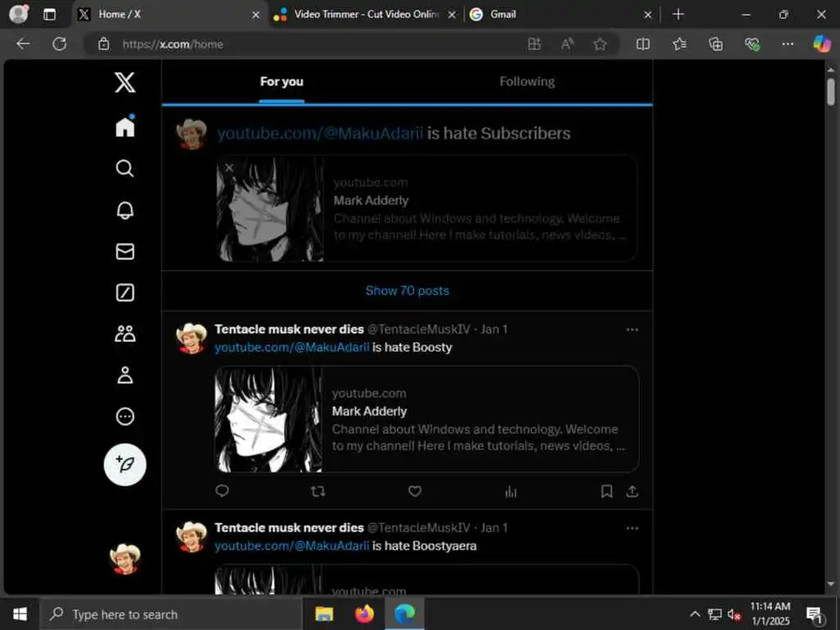840x630 pixels.
Task: Bookmark the 'is hate Boosty' post
Action: 606,491
